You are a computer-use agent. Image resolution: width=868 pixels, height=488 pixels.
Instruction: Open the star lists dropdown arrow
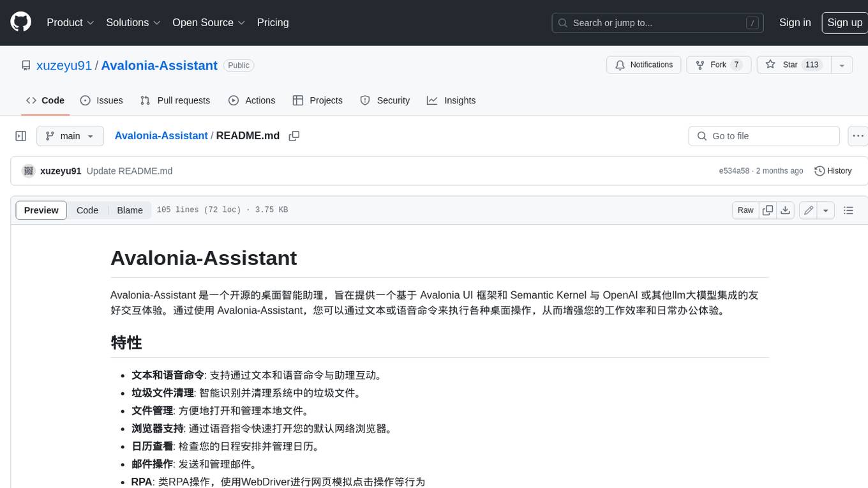coord(841,65)
